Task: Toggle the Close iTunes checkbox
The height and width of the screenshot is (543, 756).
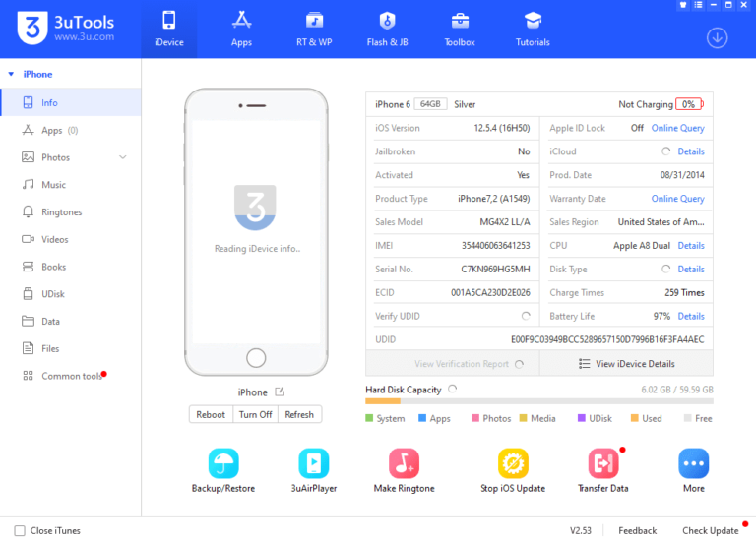Action: click(x=20, y=530)
